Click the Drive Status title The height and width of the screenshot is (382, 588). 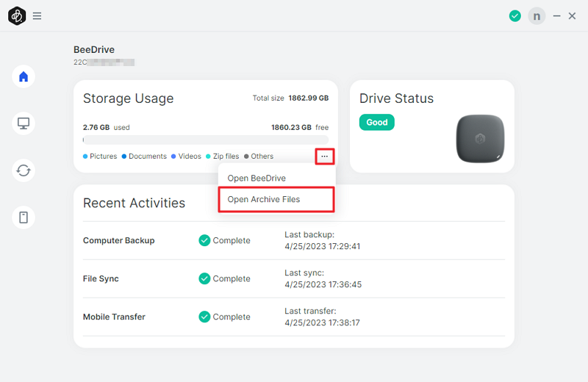tap(396, 98)
